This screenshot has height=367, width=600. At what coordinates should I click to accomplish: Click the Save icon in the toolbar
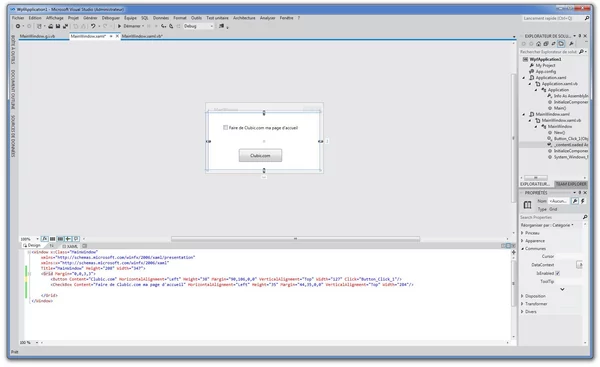58,26
